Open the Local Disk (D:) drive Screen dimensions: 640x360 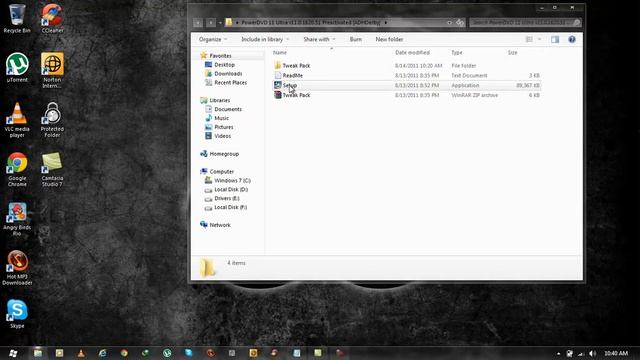click(231, 189)
